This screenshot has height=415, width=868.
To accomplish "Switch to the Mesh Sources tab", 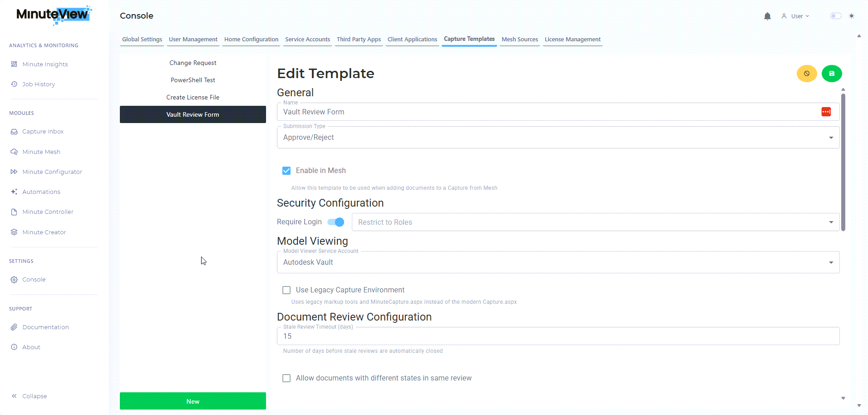I will coord(519,39).
